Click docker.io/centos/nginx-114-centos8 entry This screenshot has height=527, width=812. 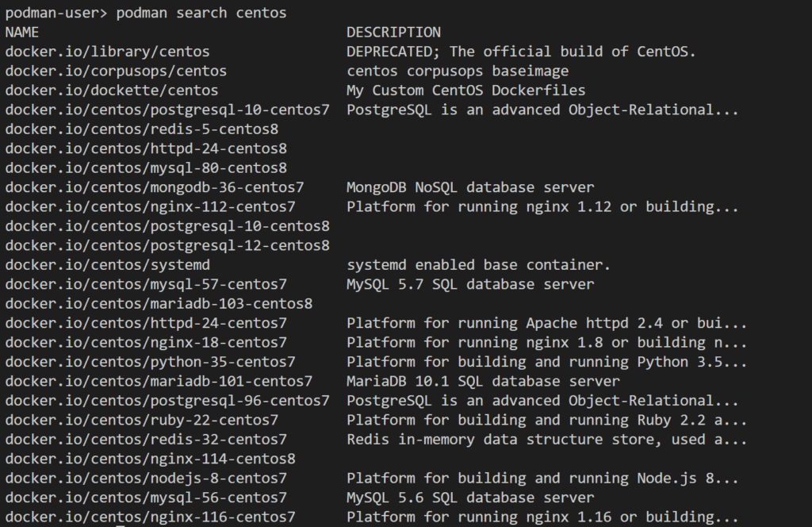pyautogui.click(x=150, y=459)
